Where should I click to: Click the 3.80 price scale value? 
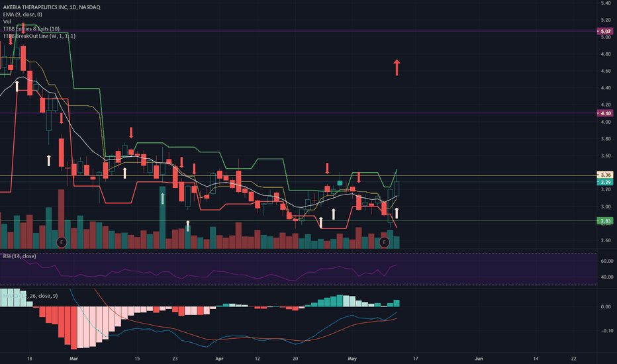point(606,138)
